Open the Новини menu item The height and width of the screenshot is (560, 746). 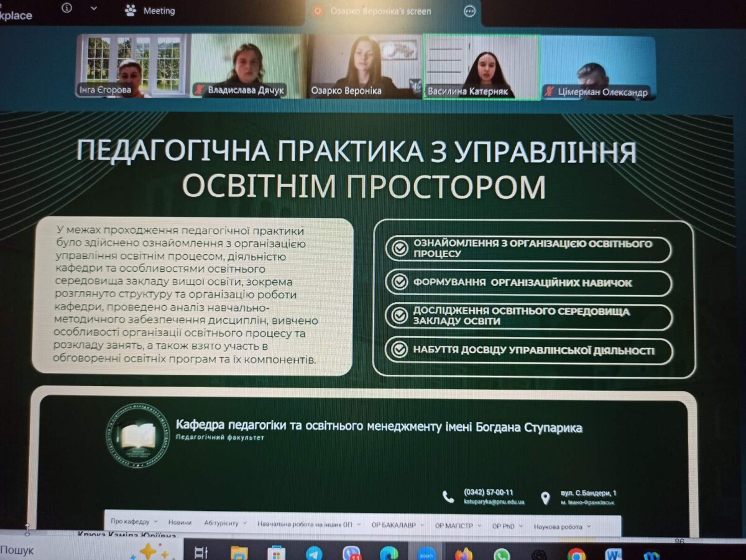coord(180,523)
